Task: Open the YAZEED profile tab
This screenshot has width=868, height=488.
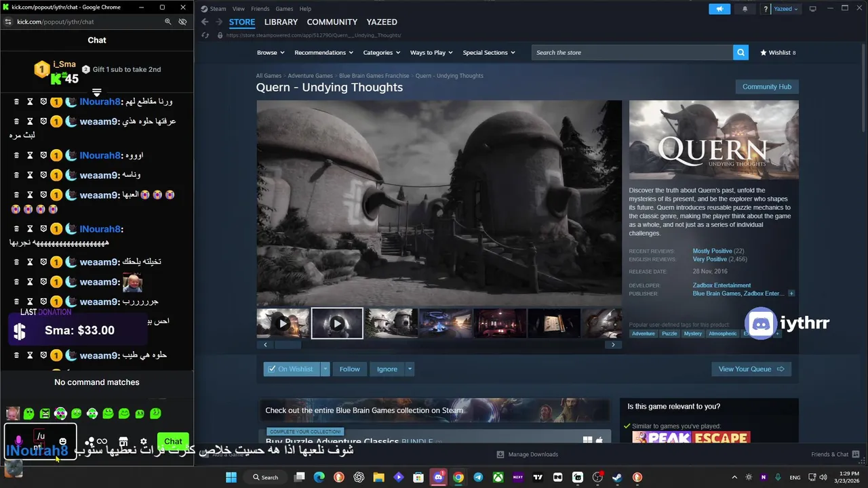Action: point(382,22)
